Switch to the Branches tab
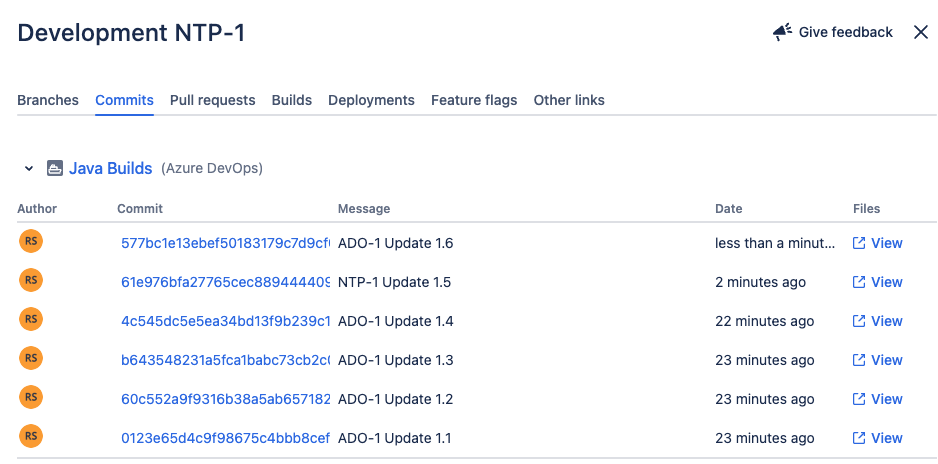Image resolution: width=938 pixels, height=464 pixels. click(x=48, y=100)
